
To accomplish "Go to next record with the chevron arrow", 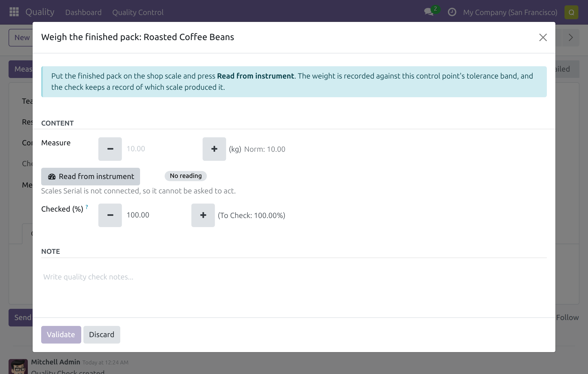I will [x=571, y=37].
